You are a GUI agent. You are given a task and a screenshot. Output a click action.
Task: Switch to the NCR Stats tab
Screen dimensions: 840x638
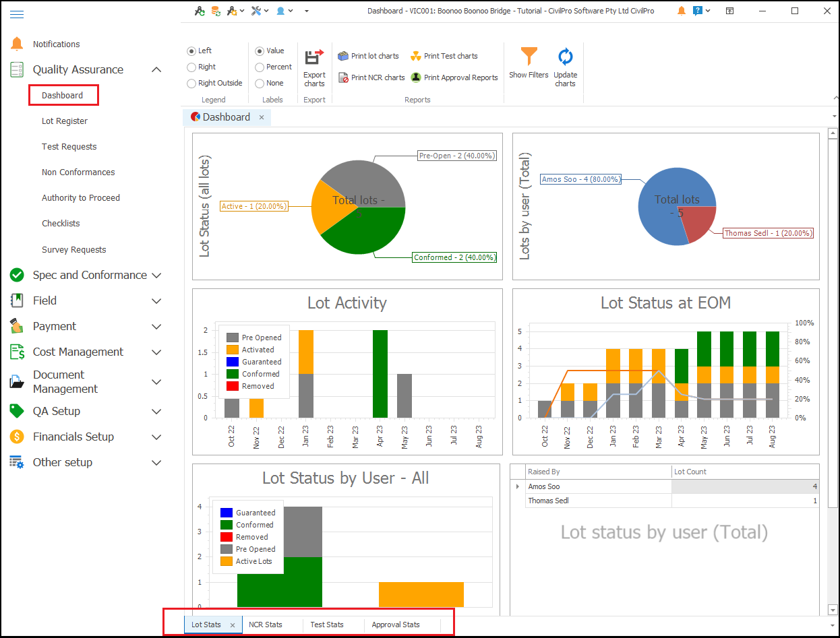266,625
